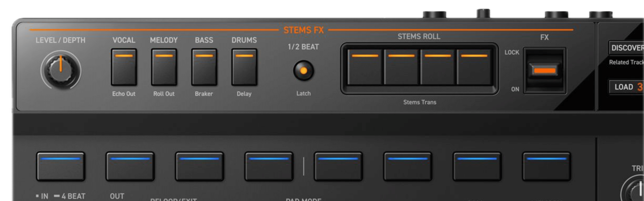Toggle the VOCAL Echo Out button
This screenshot has height=201, width=644.
click(x=124, y=67)
